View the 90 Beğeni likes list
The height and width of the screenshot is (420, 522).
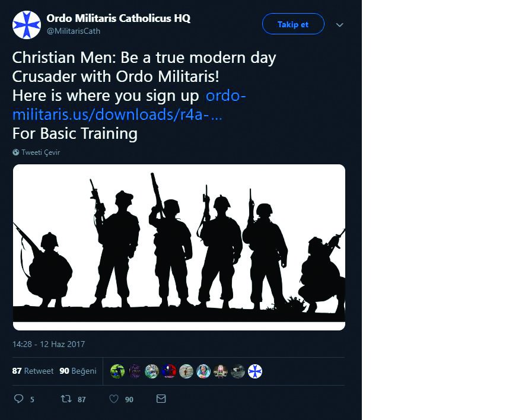coord(78,371)
